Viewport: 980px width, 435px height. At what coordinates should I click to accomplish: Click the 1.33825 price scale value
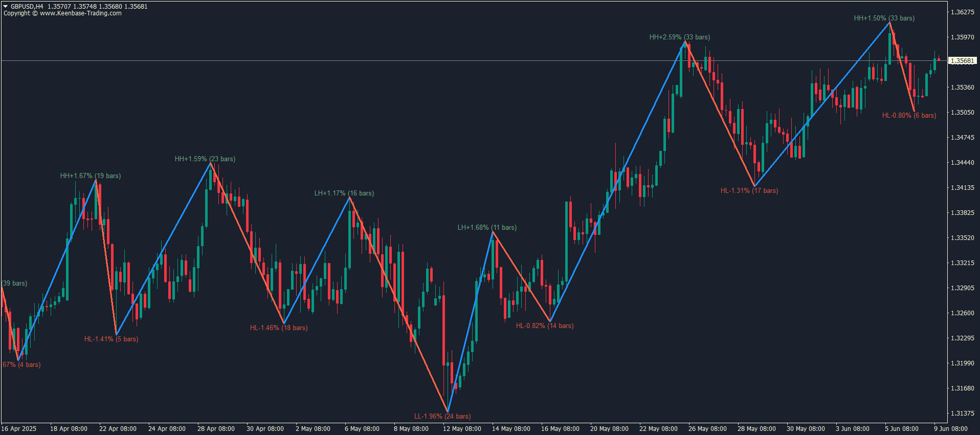click(963, 213)
